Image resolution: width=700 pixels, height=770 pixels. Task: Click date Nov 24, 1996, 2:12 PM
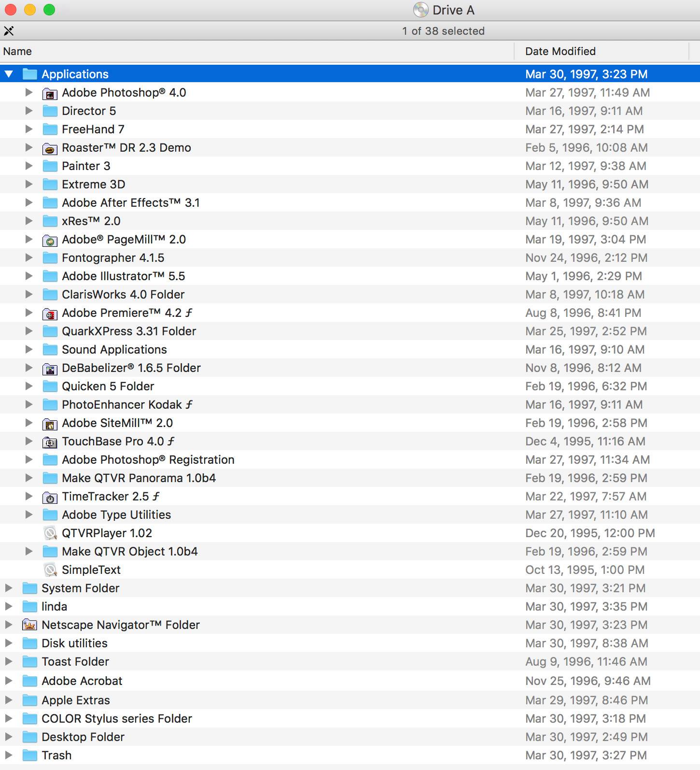(x=586, y=258)
